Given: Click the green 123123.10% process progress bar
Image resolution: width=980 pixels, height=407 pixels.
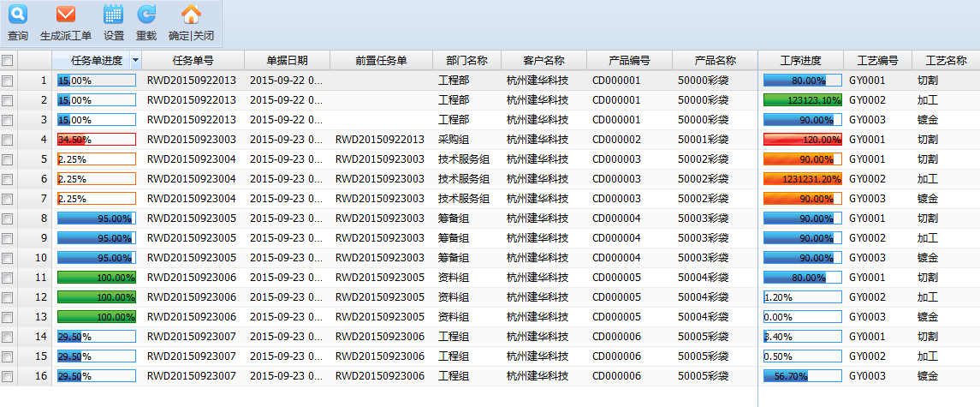Looking at the screenshot, I should (x=802, y=100).
